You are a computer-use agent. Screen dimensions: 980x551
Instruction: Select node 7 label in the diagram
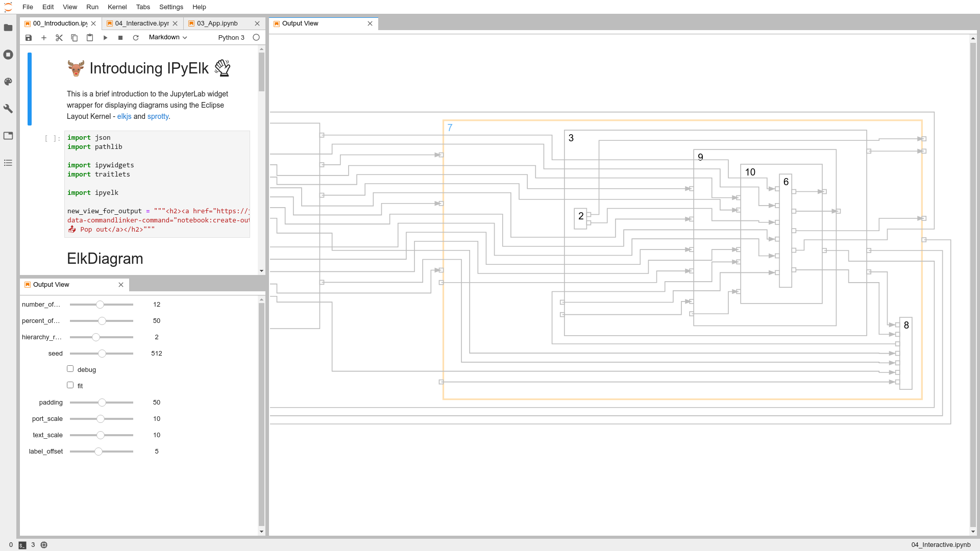pyautogui.click(x=450, y=128)
